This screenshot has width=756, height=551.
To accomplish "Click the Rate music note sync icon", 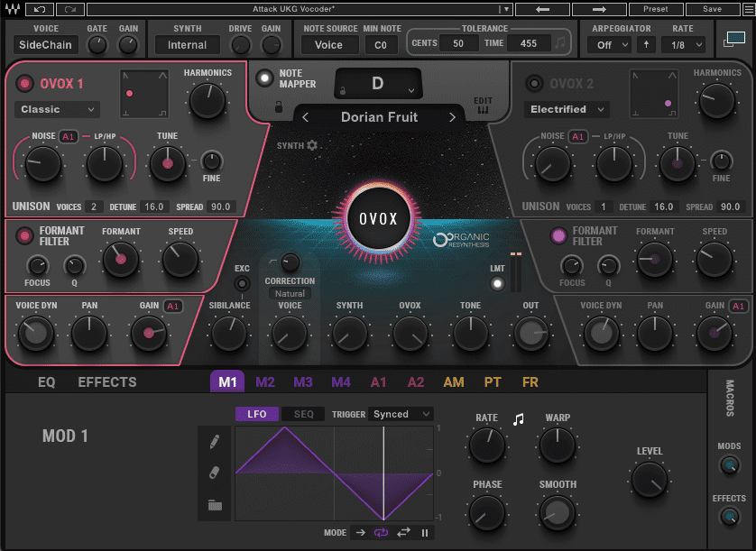I will pos(519,419).
